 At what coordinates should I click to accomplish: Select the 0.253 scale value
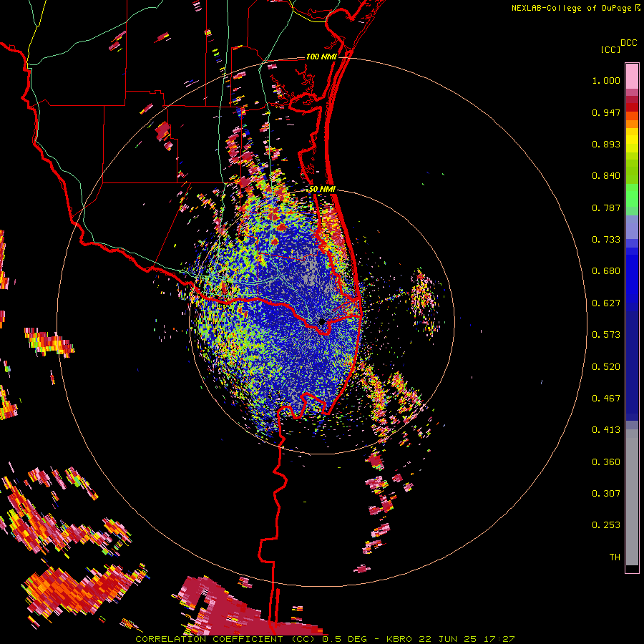click(606, 525)
